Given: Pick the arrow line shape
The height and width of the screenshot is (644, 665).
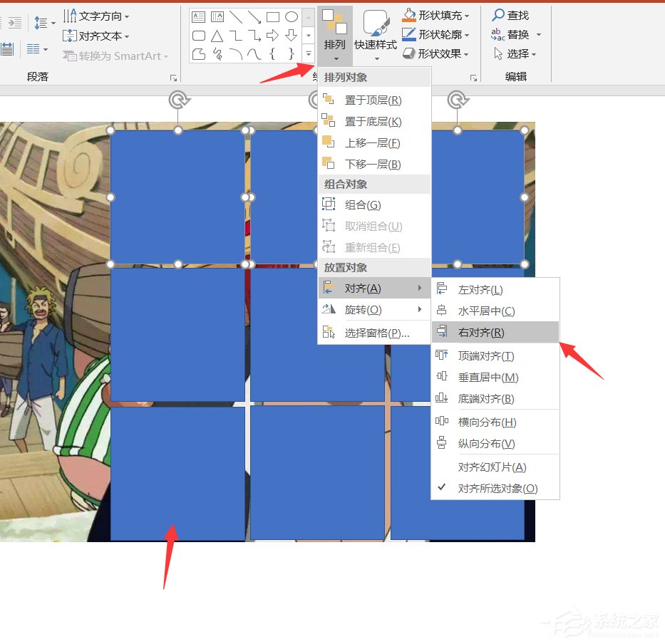Looking at the screenshot, I should 254,17.
